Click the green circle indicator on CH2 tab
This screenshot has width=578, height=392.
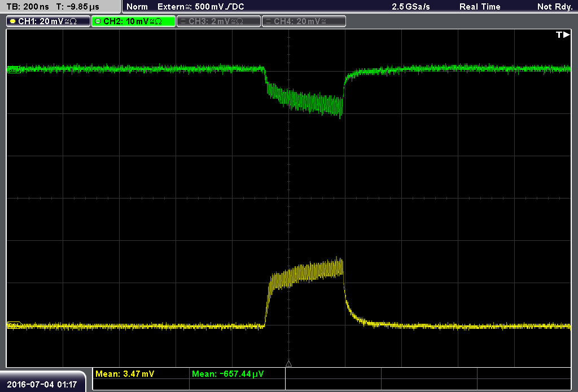click(98, 21)
